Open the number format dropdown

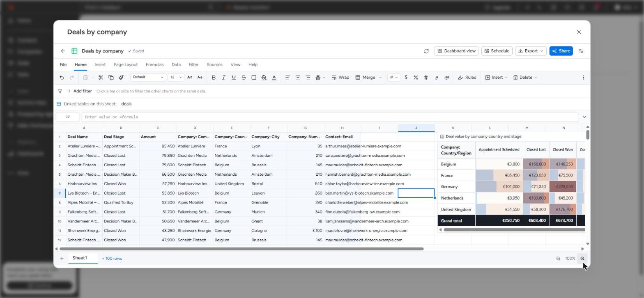[x=393, y=78]
